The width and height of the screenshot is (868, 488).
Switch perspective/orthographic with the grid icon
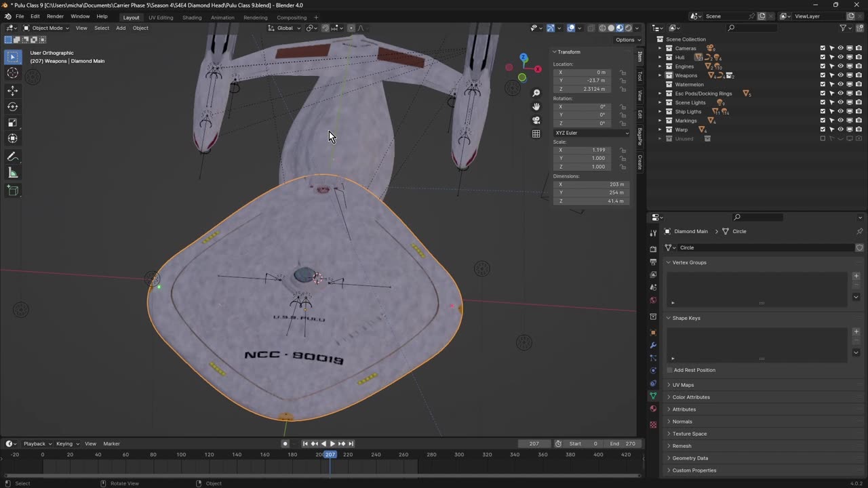[x=536, y=134]
